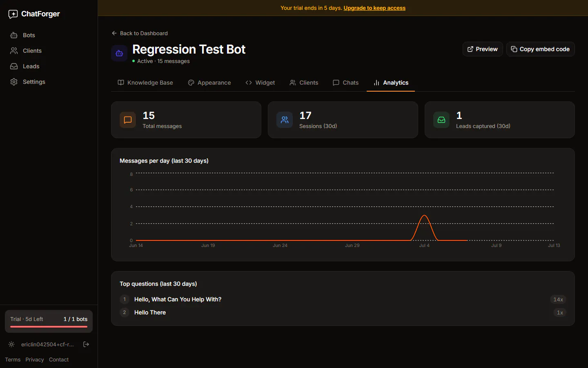Switch to the Chats tab
588x368 pixels.
(346, 83)
